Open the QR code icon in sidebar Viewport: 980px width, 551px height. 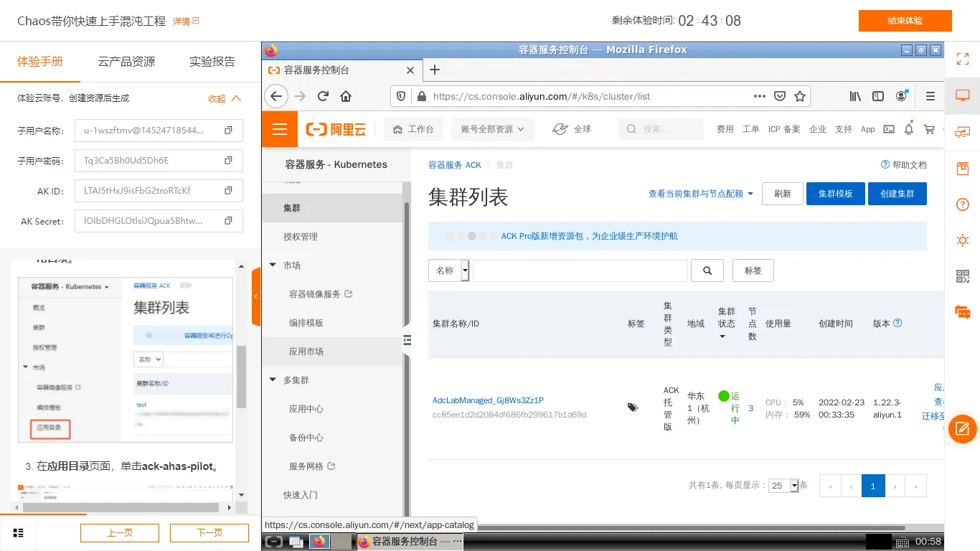tap(963, 276)
